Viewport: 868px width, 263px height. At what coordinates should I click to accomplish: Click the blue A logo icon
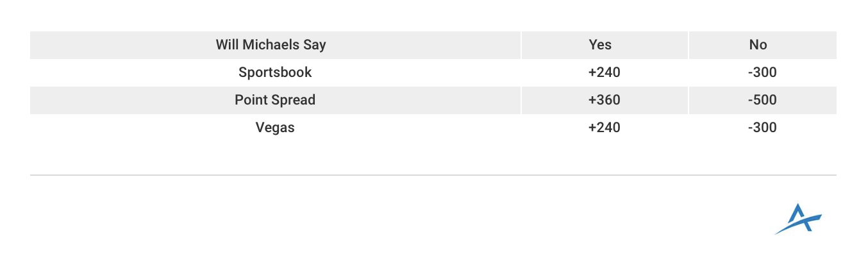tap(798, 219)
